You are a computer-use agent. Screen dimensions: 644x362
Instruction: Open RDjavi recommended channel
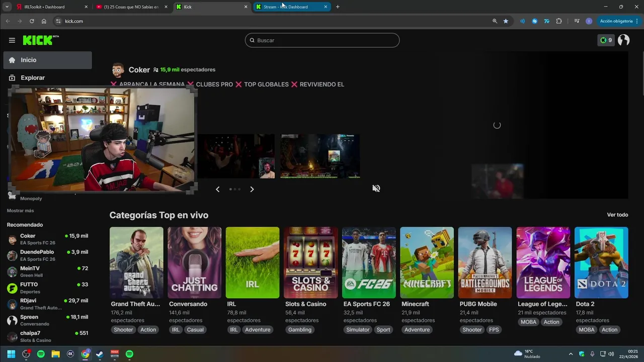[x=48, y=304]
